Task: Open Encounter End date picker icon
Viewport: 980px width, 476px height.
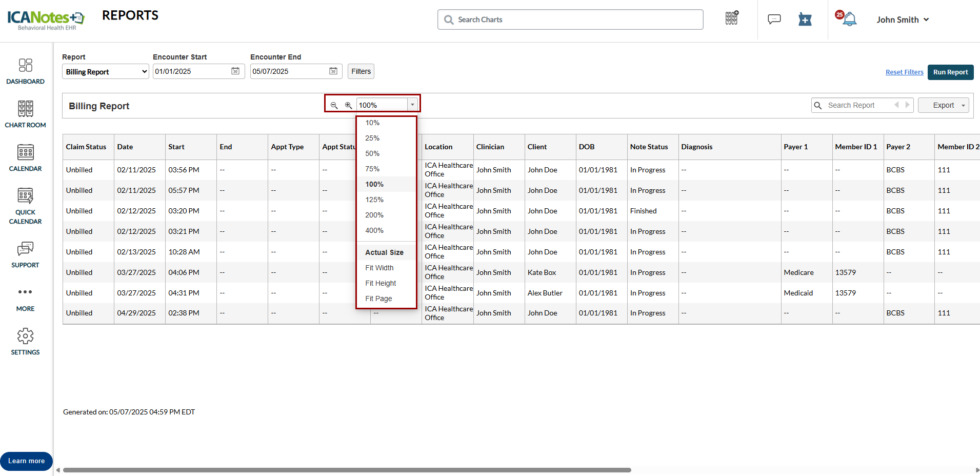Action: click(333, 71)
